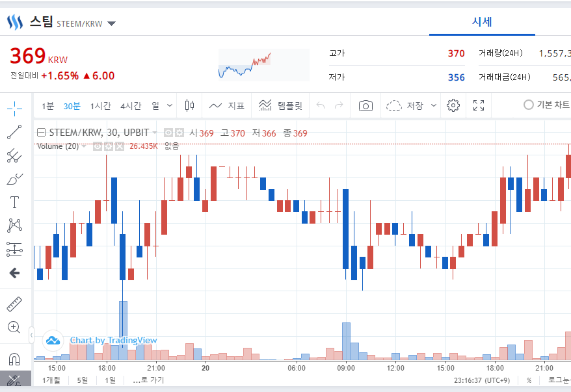Save the chart layout with 저장

405,105
